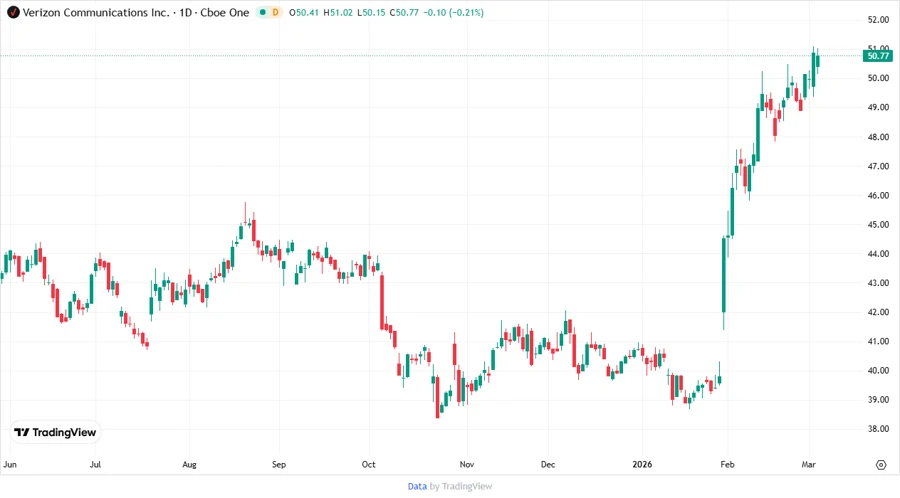Open chart settings gear icon in the bottom-right corner
Screen dimensions: 900x498
881,465
